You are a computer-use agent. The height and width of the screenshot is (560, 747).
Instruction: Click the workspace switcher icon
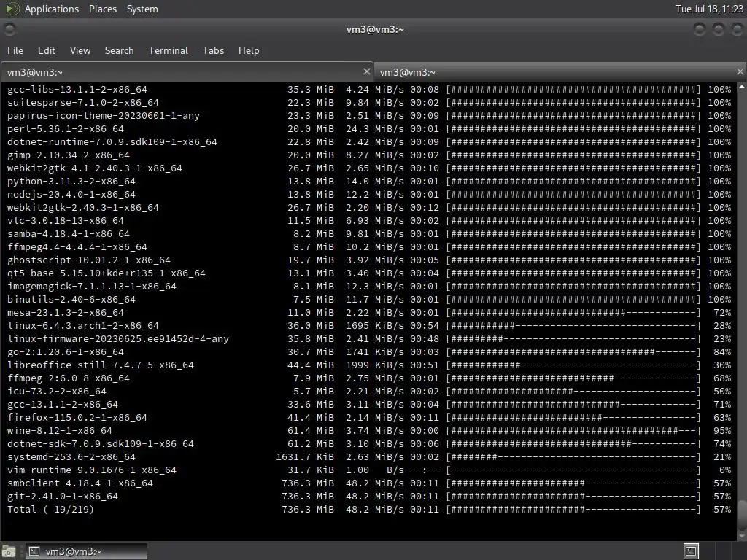pyautogui.click(x=691, y=551)
